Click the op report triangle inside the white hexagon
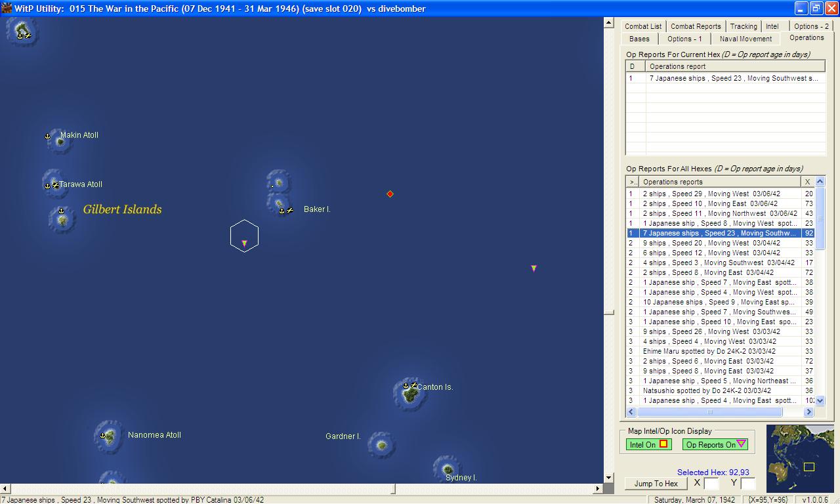This screenshot has width=840, height=504. (x=244, y=243)
